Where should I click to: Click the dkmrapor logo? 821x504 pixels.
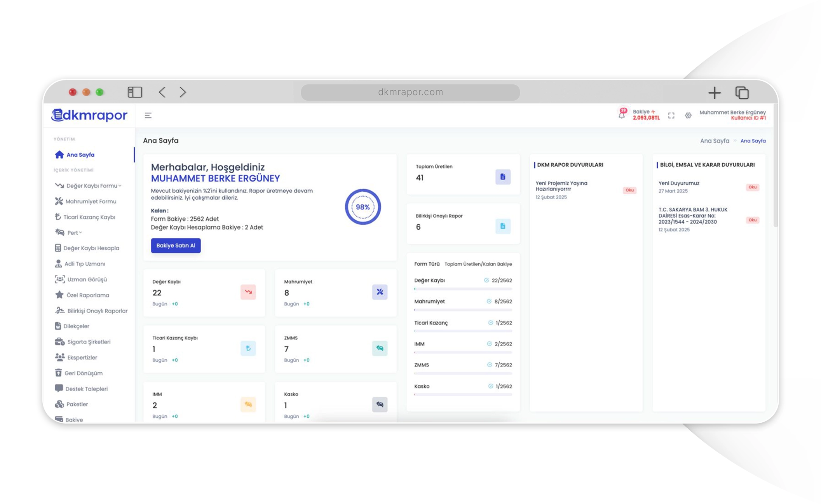(x=89, y=115)
